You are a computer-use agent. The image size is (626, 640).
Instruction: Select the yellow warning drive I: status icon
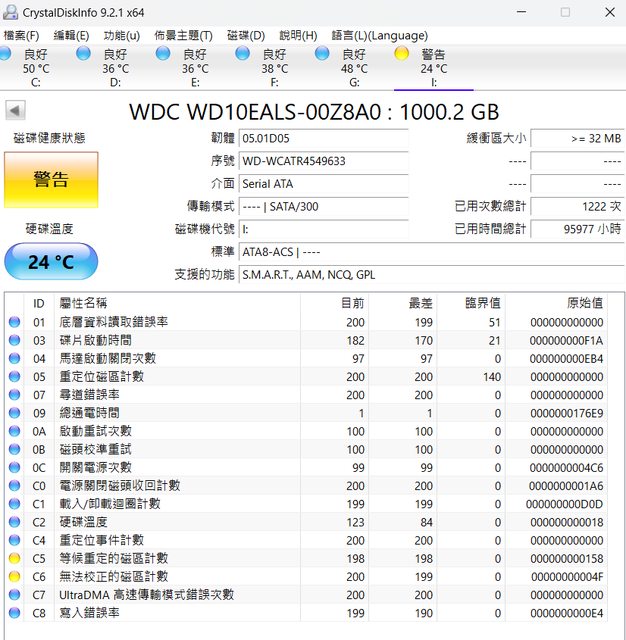402,53
